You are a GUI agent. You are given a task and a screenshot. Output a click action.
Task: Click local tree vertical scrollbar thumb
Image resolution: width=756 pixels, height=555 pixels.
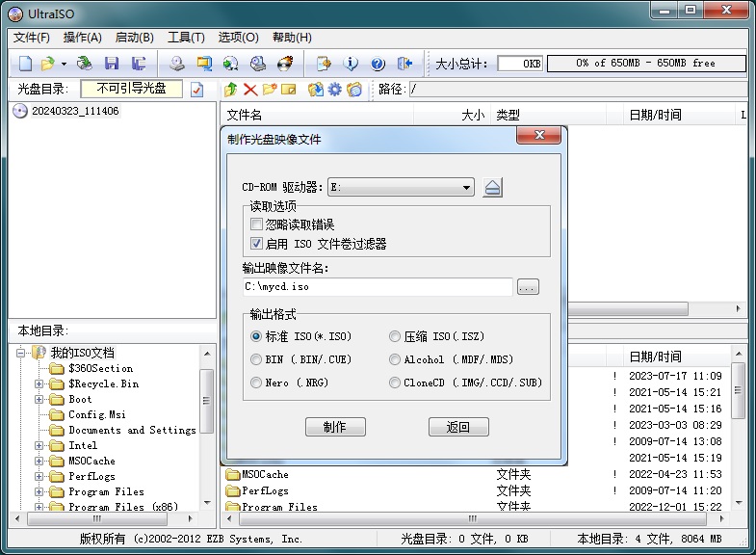(206, 401)
